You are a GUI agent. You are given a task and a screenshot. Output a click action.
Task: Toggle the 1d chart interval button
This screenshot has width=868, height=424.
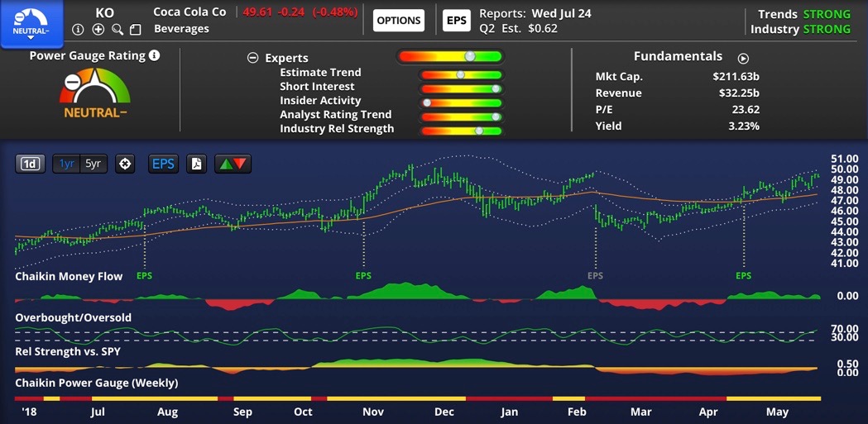pyautogui.click(x=30, y=164)
